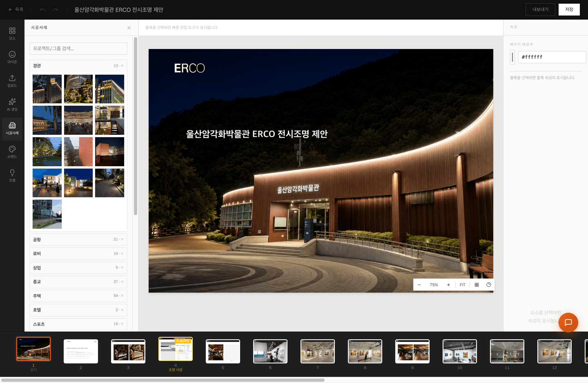The image size is (588, 383).
Task: Go back to 목록 list
Action: click(x=16, y=10)
